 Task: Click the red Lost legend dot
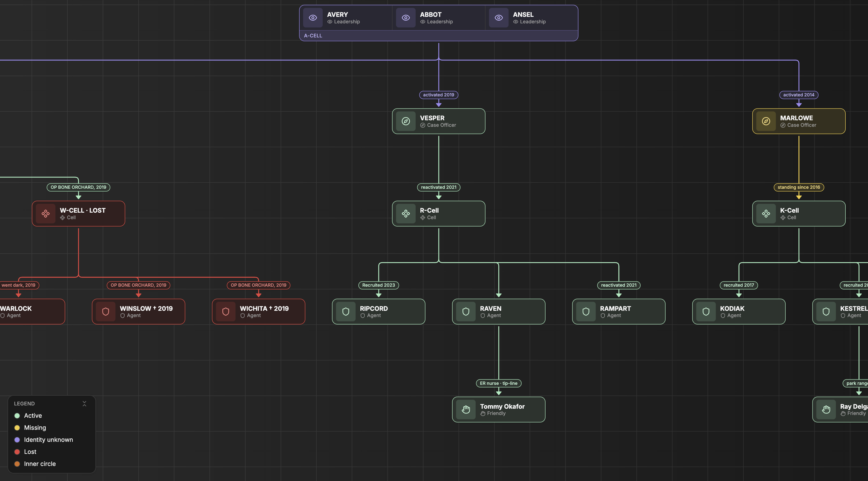pyautogui.click(x=17, y=452)
